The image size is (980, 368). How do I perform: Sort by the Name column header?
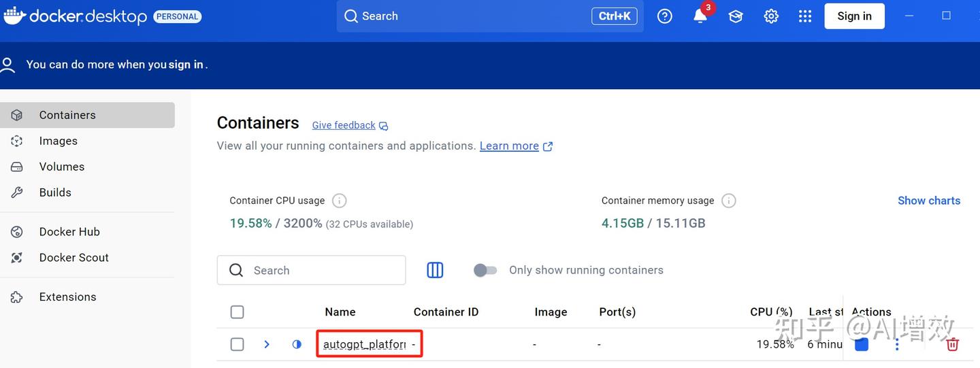click(x=340, y=312)
